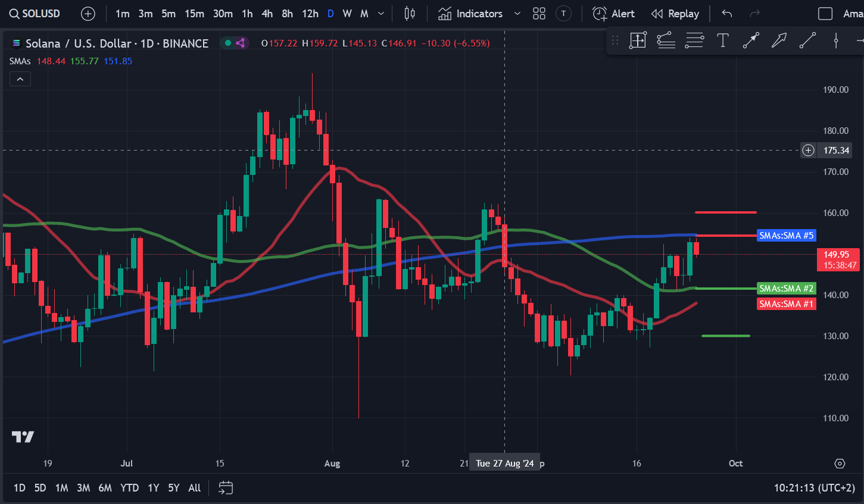Select the vertical line tool
This screenshot has width=864, height=504.
[x=836, y=40]
